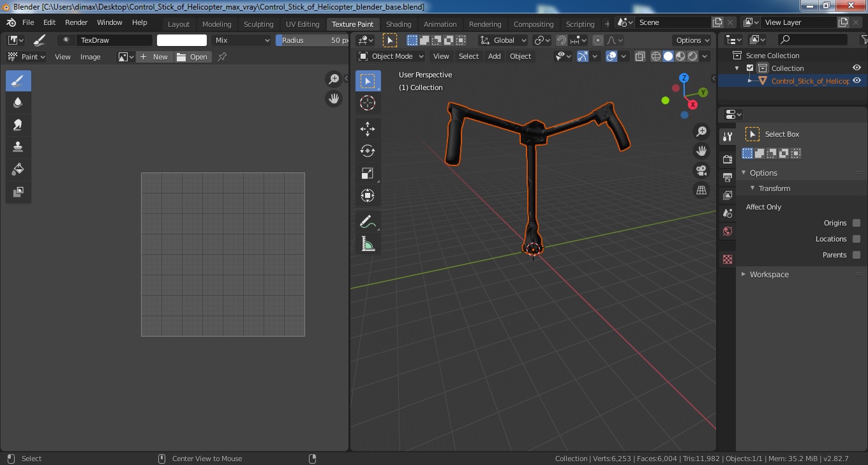Screen dimensions: 868x465
Task: Open the Active Tool properties tab
Action: (x=727, y=136)
